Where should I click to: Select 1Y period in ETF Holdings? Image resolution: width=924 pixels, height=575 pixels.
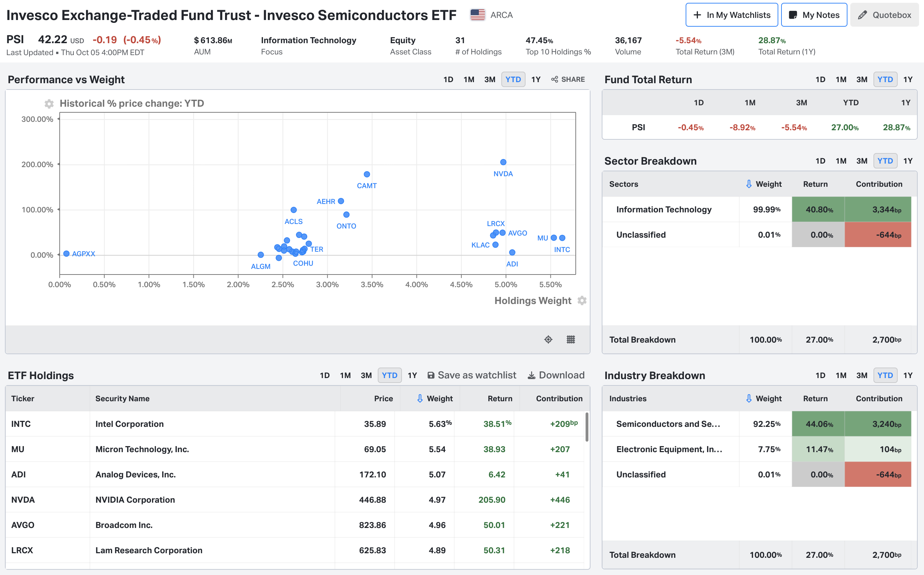[x=412, y=375]
